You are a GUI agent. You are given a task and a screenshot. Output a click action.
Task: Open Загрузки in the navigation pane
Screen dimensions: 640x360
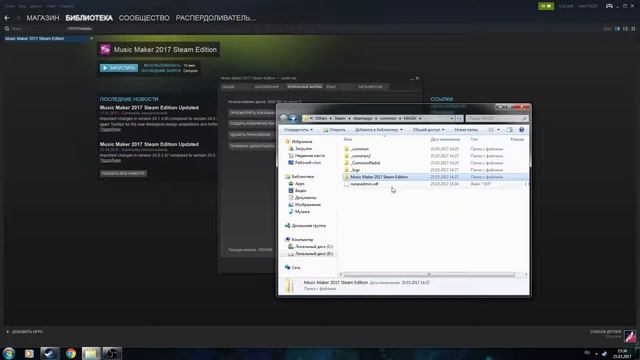click(x=303, y=149)
